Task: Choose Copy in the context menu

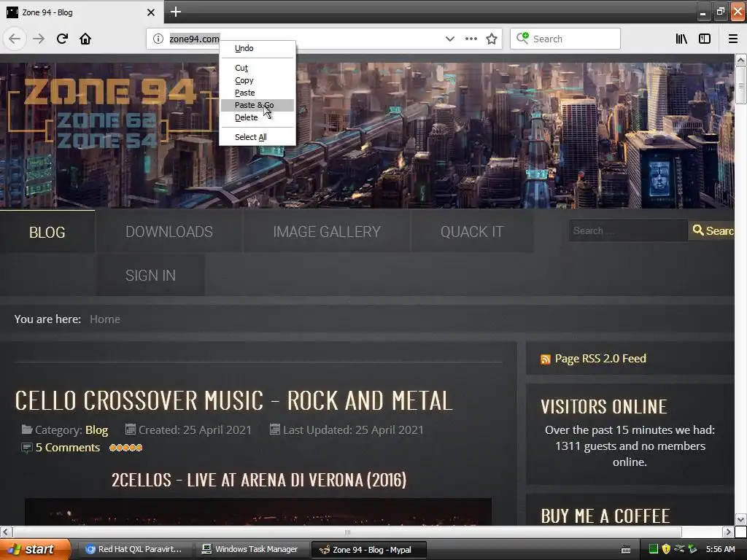Action: 258,80
